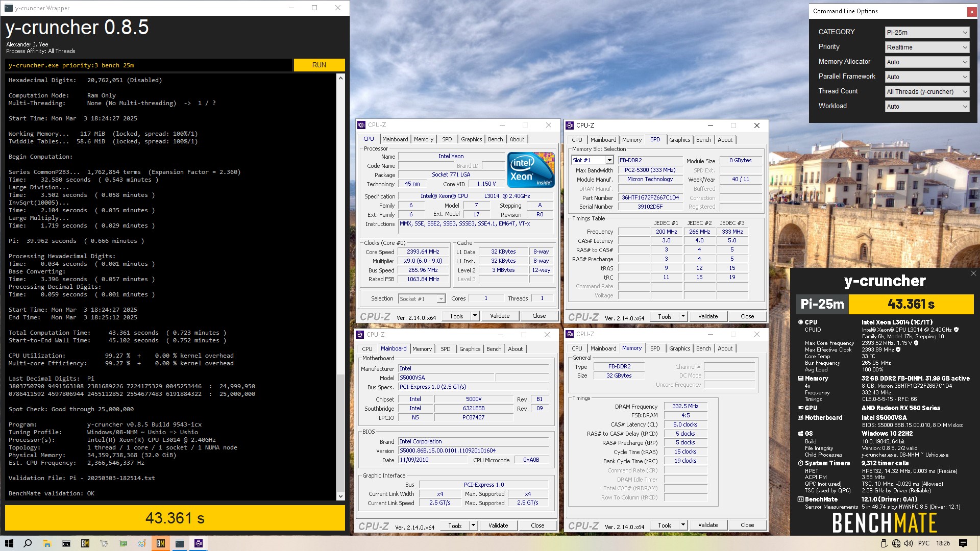Click the Part Number field 36HTF1G72FZ667C1D4
Screen dimensions: 980x551
point(650,197)
